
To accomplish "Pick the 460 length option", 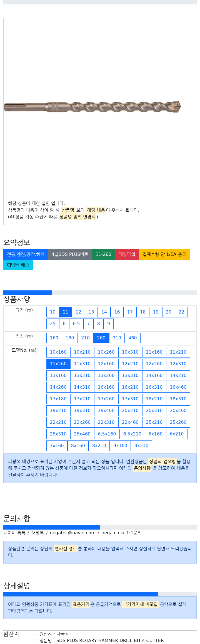I will [x=132, y=338].
